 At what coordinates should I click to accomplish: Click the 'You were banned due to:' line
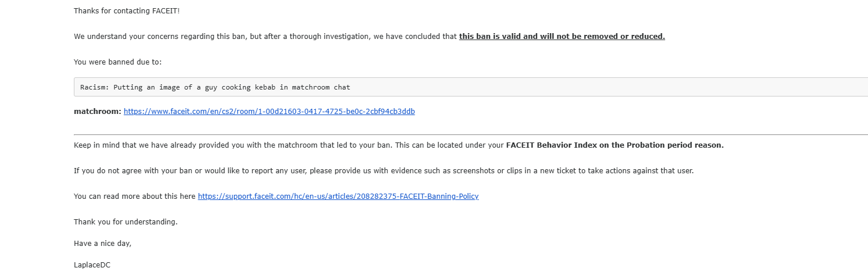point(113,62)
